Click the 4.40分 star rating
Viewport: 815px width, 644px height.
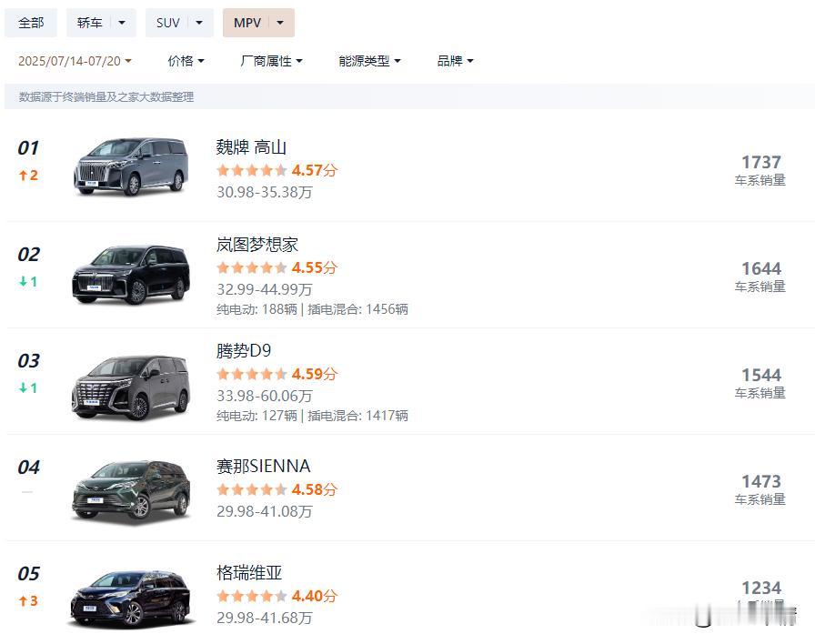(277, 596)
